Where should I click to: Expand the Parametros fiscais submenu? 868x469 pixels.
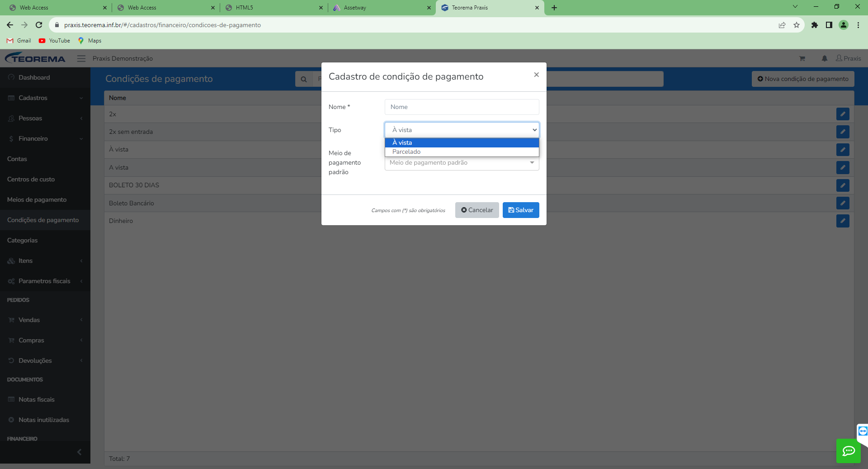pos(45,281)
